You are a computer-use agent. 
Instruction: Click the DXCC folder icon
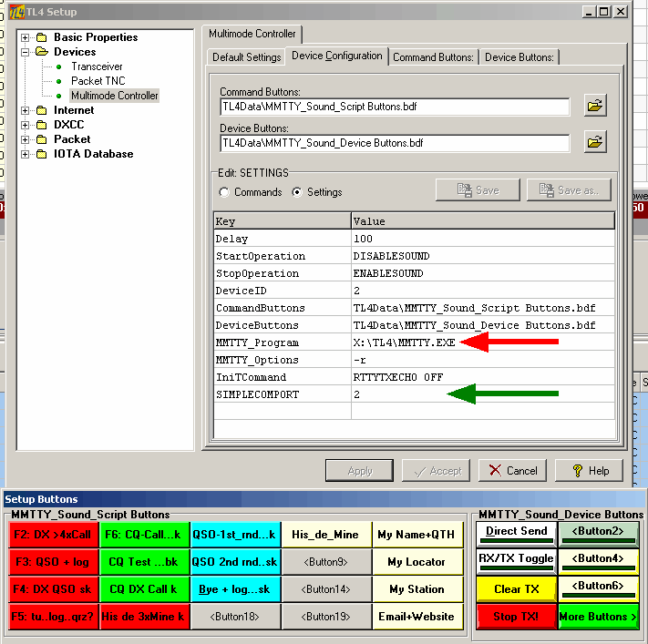(41, 125)
